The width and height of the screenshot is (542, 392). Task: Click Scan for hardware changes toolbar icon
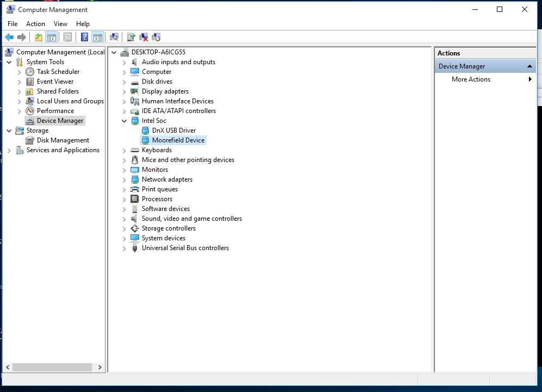pyautogui.click(x=114, y=37)
